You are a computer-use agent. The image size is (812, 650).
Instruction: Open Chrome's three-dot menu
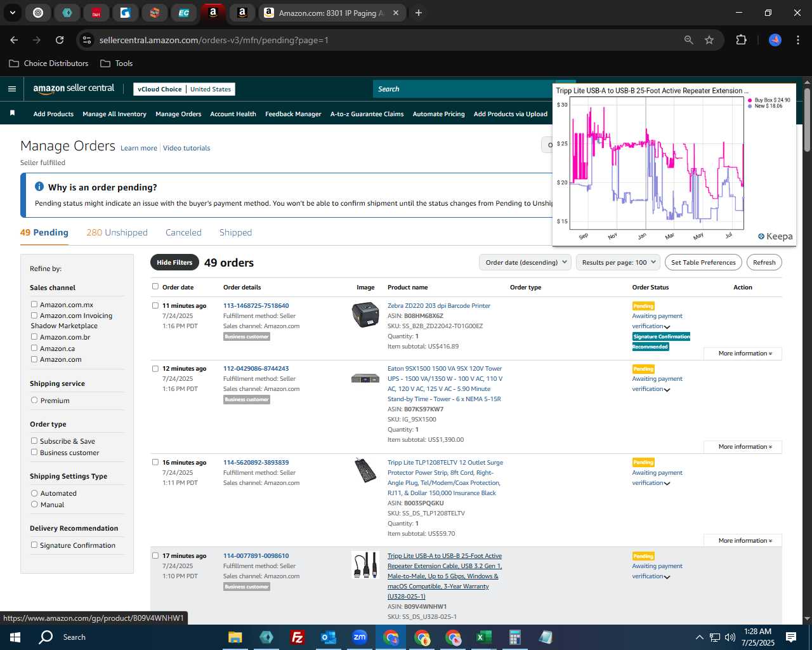pos(797,40)
